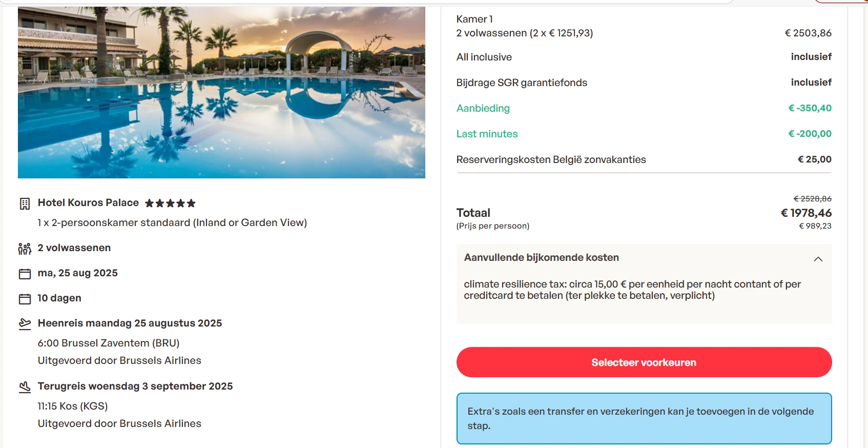Viewport: 868px width, 448px height.
Task: Click the first star beside Hotel Kouros Palace
Action: 149,203
